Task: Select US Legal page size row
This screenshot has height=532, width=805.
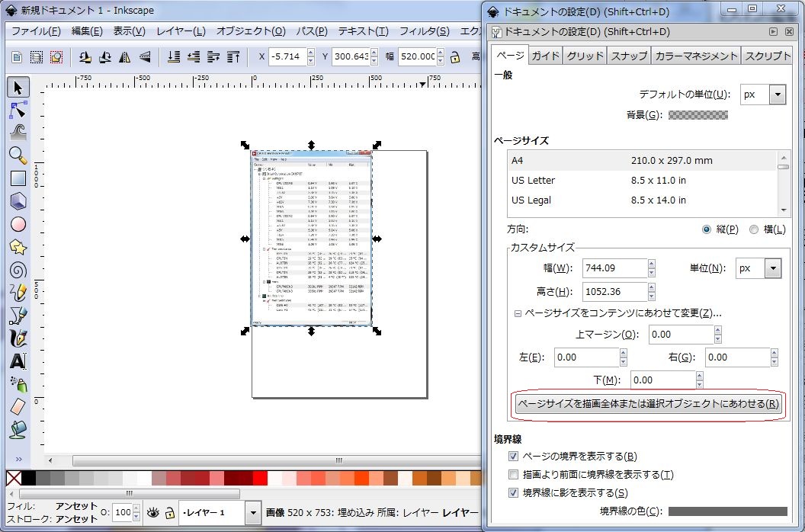Action: point(642,200)
